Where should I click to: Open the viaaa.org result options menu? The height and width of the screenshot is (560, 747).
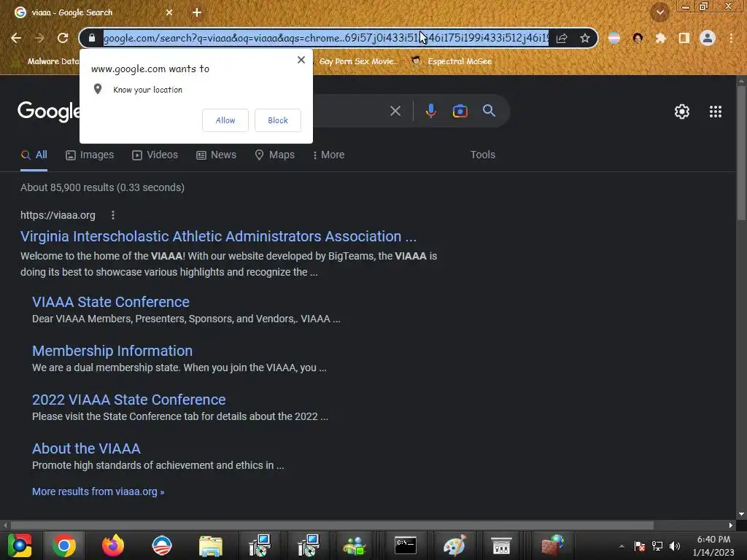[x=113, y=215]
